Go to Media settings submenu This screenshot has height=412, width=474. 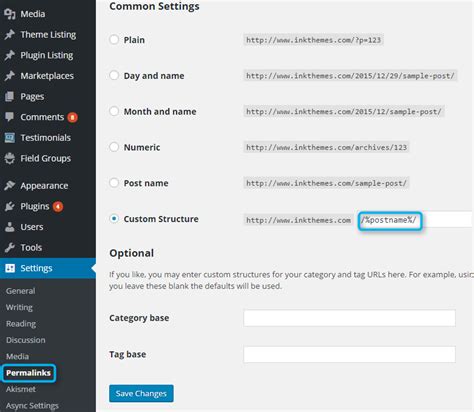click(17, 356)
